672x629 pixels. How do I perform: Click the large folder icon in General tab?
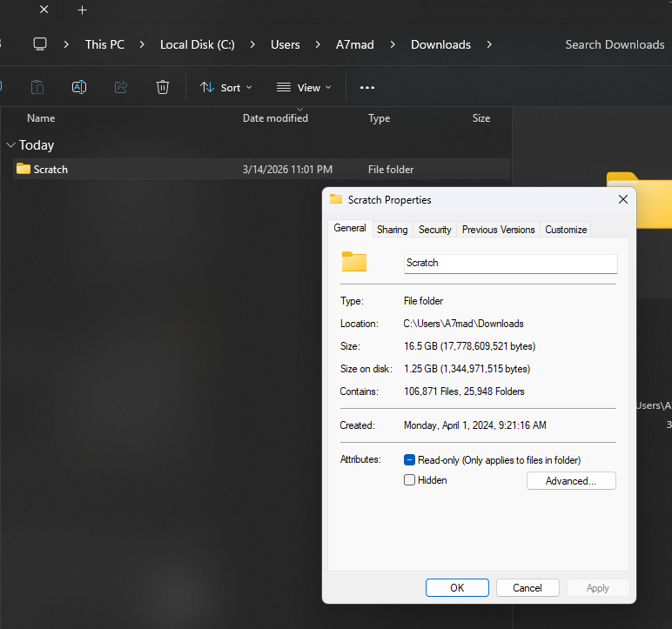point(354,261)
